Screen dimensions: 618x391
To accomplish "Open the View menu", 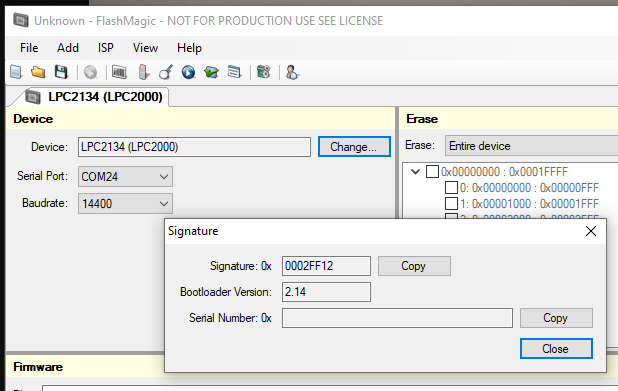I will pos(145,48).
